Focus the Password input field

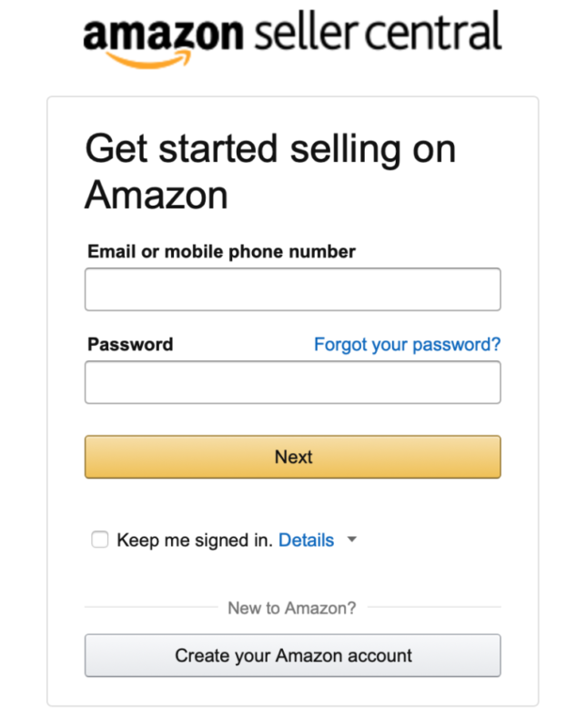293,382
